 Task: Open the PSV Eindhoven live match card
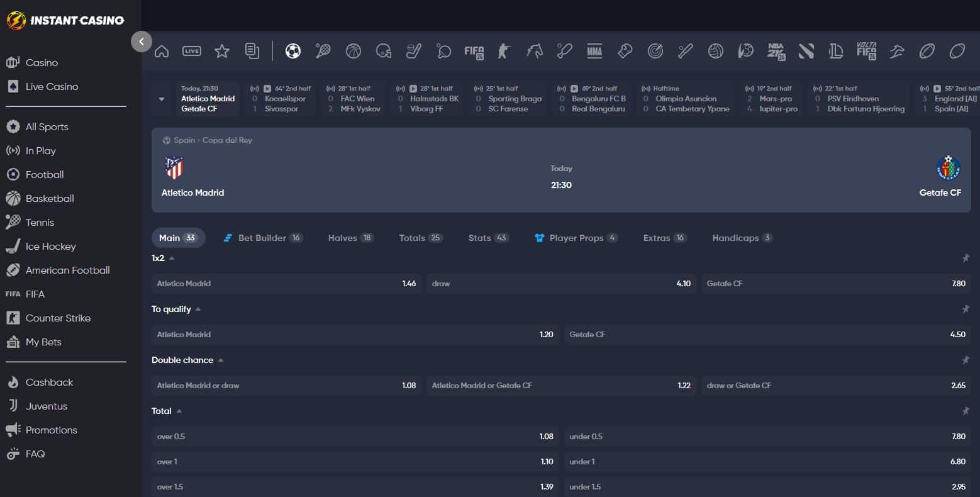pos(859,99)
